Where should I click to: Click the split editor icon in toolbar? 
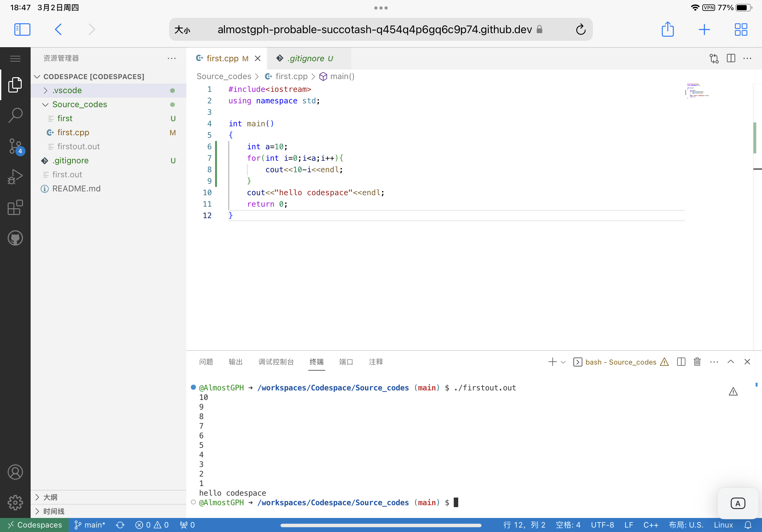[731, 57]
